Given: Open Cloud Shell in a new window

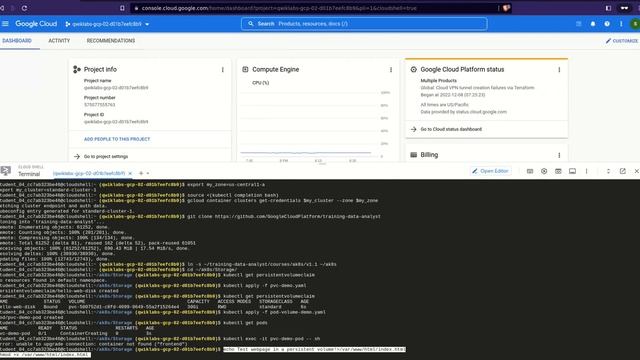Looking at the screenshot, I should (x=622, y=171).
